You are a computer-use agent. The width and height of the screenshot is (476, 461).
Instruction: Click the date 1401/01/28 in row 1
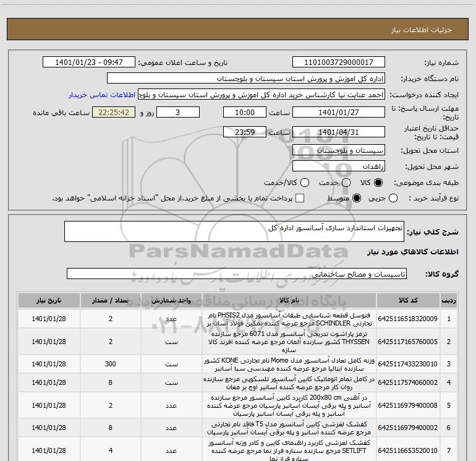[x=49, y=319]
